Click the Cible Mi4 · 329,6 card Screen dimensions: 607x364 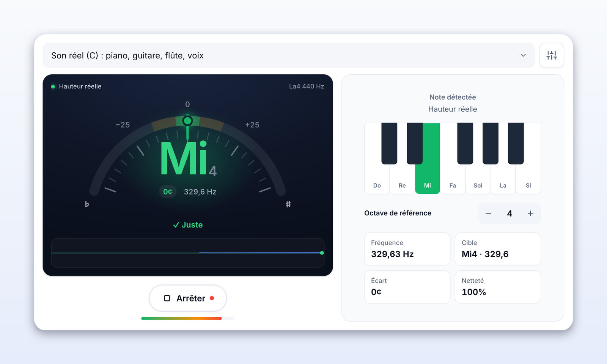[x=498, y=249]
